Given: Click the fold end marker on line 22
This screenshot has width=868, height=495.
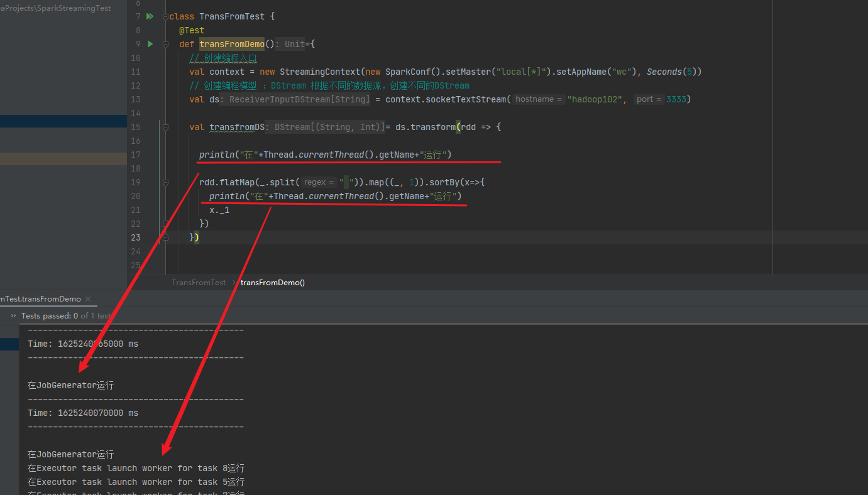Looking at the screenshot, I should tap(165, 224).
